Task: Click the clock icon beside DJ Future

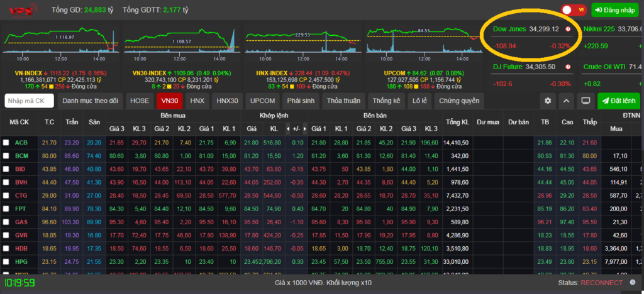Action: (x=568, y=67)
